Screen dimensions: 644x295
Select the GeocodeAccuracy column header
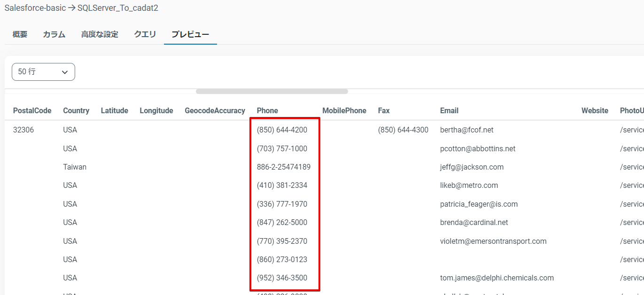pyautogui.click(x=215, y=111)
